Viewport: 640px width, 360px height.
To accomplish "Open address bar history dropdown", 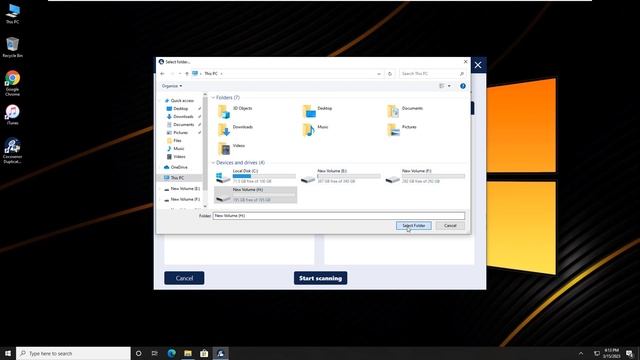I will [x=379, y=74].
